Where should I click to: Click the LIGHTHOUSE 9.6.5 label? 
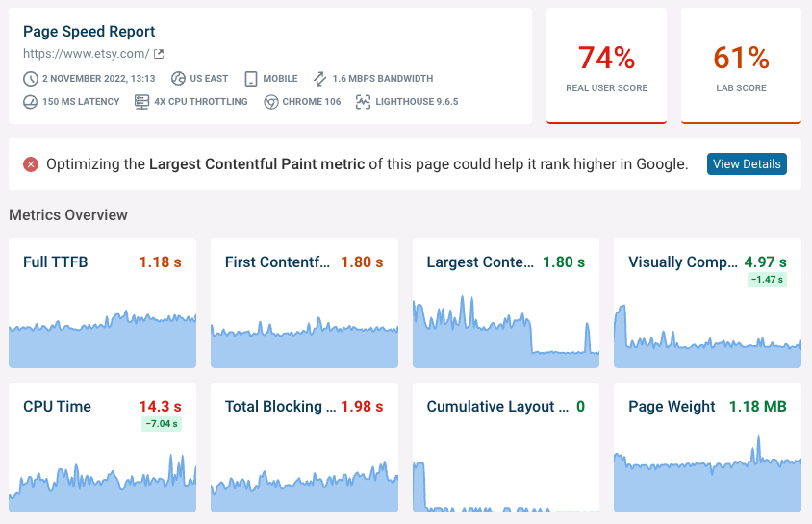coord(417,102)
